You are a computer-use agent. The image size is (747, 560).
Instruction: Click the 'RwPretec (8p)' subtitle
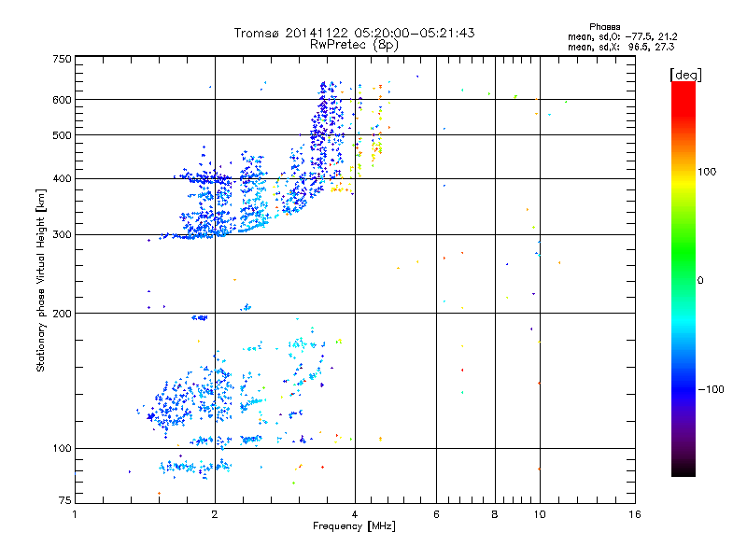click(x=354, y=45)
